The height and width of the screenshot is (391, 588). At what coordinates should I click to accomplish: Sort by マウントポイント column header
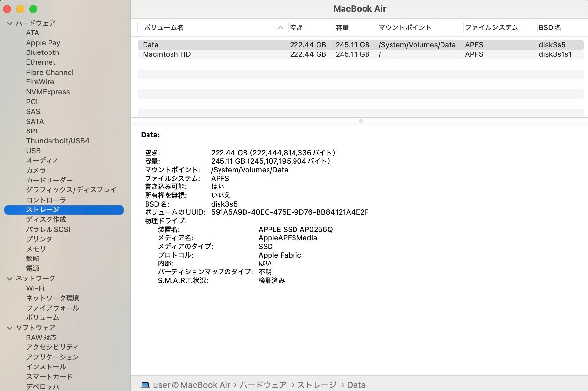405,28
